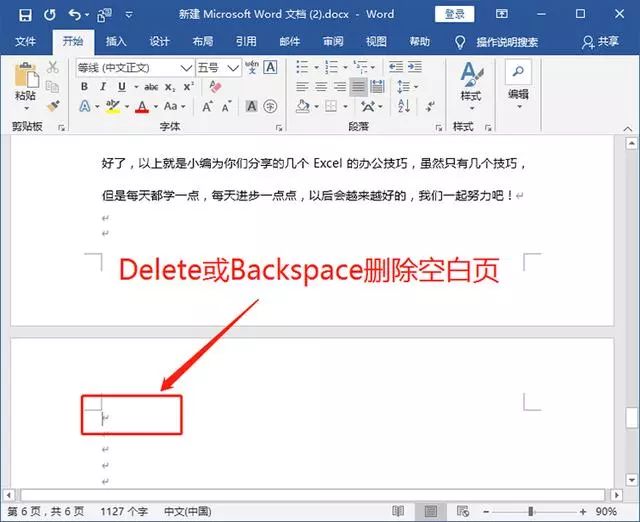Cut selection with scissors icon

tap(52, 67)
